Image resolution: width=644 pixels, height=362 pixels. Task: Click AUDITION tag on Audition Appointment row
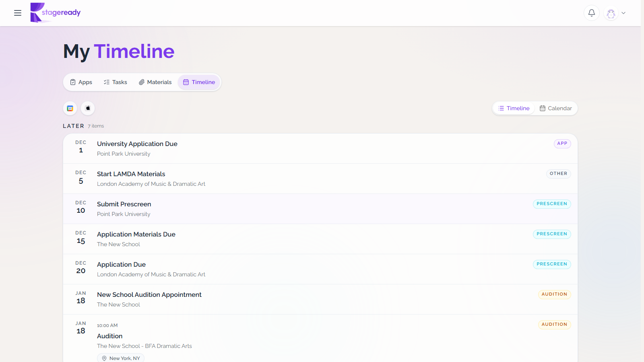pos(554,294)
